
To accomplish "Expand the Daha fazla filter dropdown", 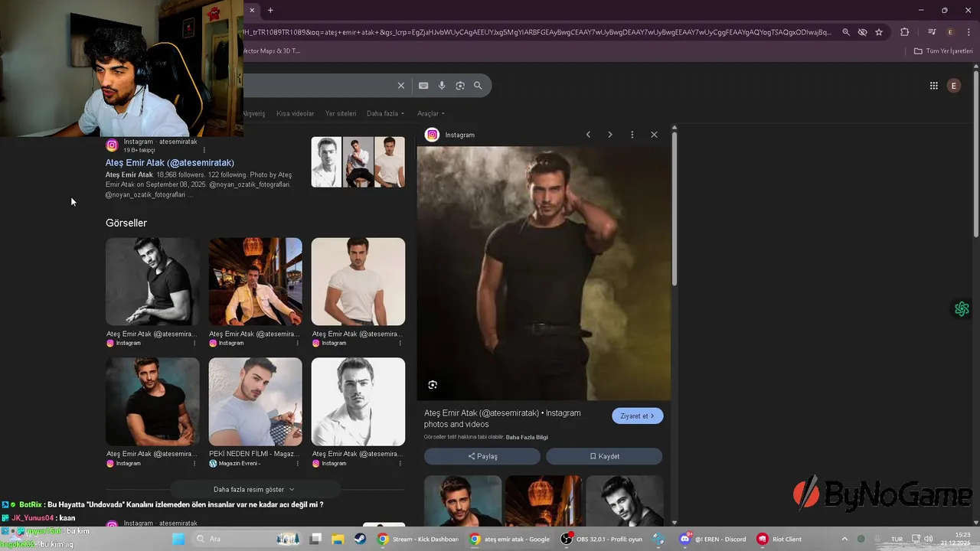I will click(x=385, y=113).
